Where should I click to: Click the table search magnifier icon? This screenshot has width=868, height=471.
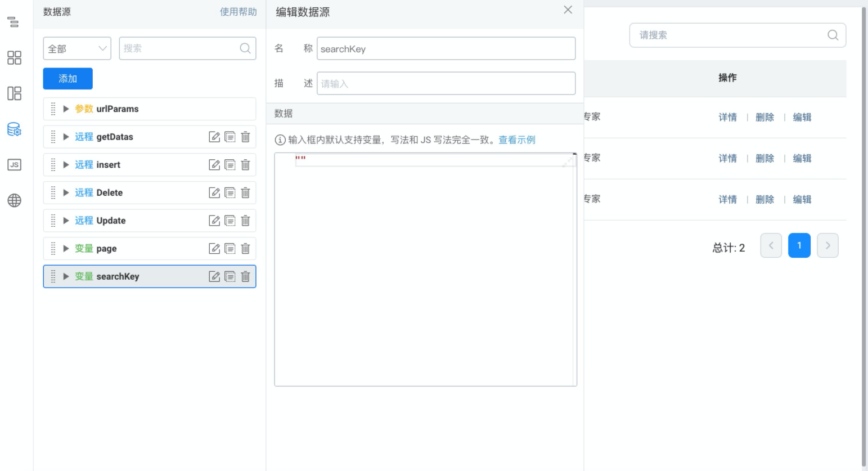click(833, 35)
